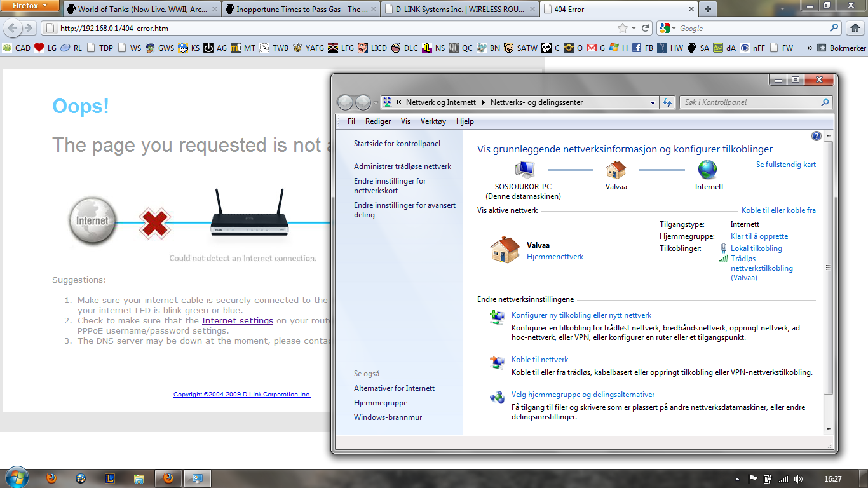Open the SATW bookmark
Image resolution: width=868 pixels, height=488 pixels.
[x=520, y=48]
